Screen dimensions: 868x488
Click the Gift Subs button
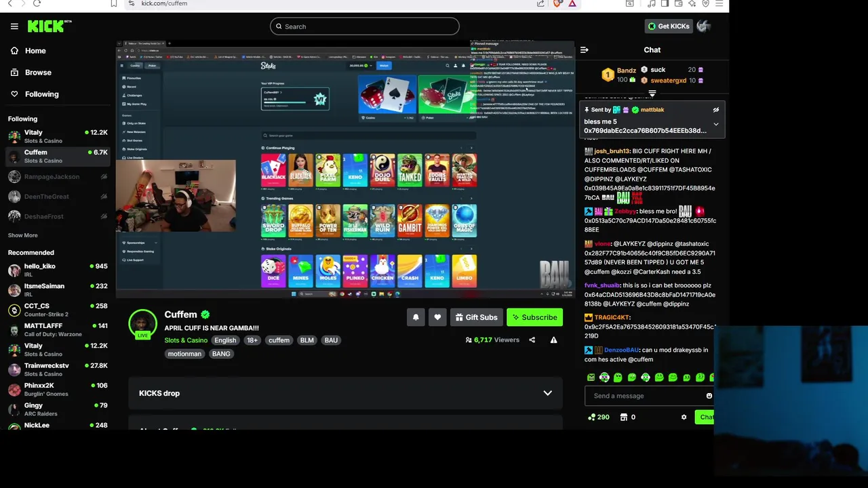tap(475, 317)
